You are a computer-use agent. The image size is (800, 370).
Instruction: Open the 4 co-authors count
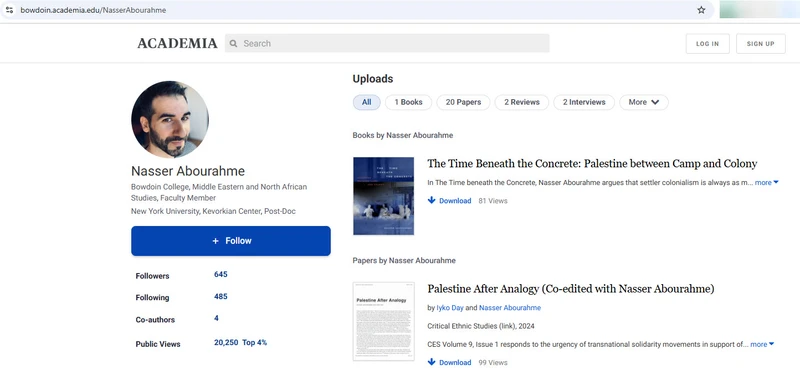[x=216, y=318]
